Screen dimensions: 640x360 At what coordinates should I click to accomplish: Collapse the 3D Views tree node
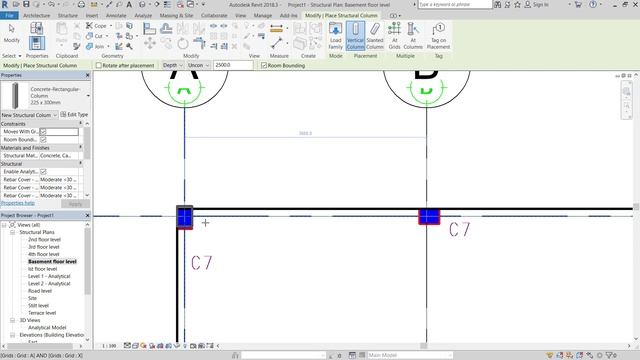(13, 320)
